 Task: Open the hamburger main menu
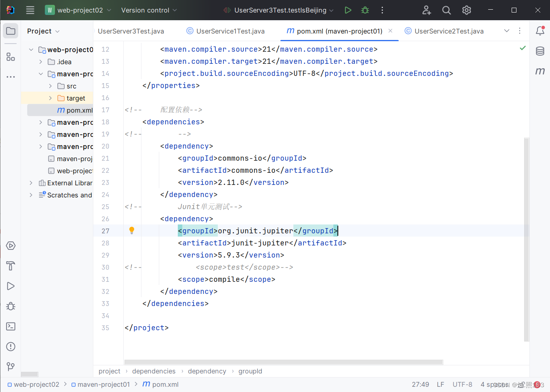(30, 10)
